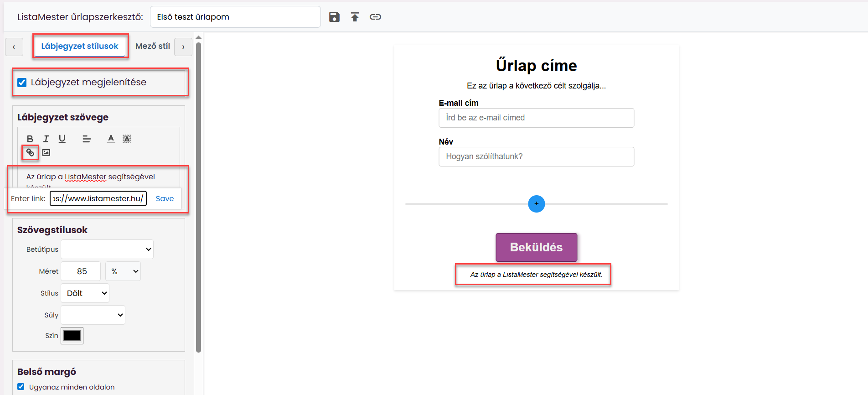Click the save floppy disk icon
The image size is (868, 395).
click(334, 17)
